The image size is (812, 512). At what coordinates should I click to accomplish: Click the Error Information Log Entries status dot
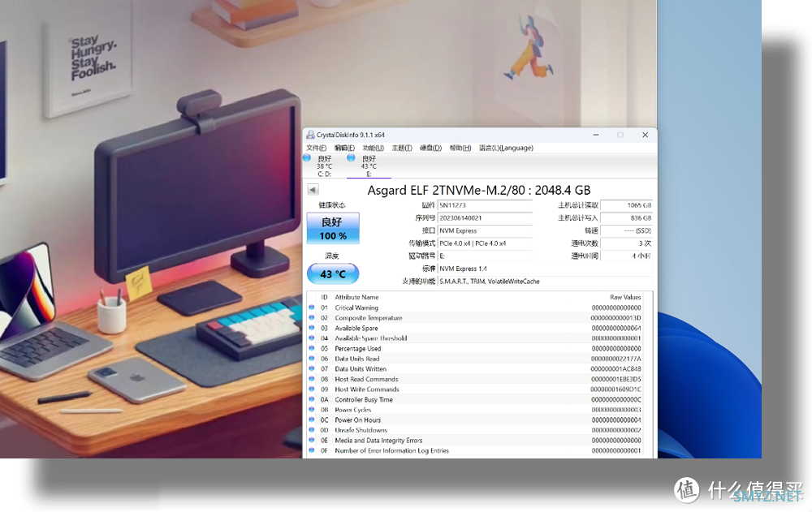tap(312, 450)
